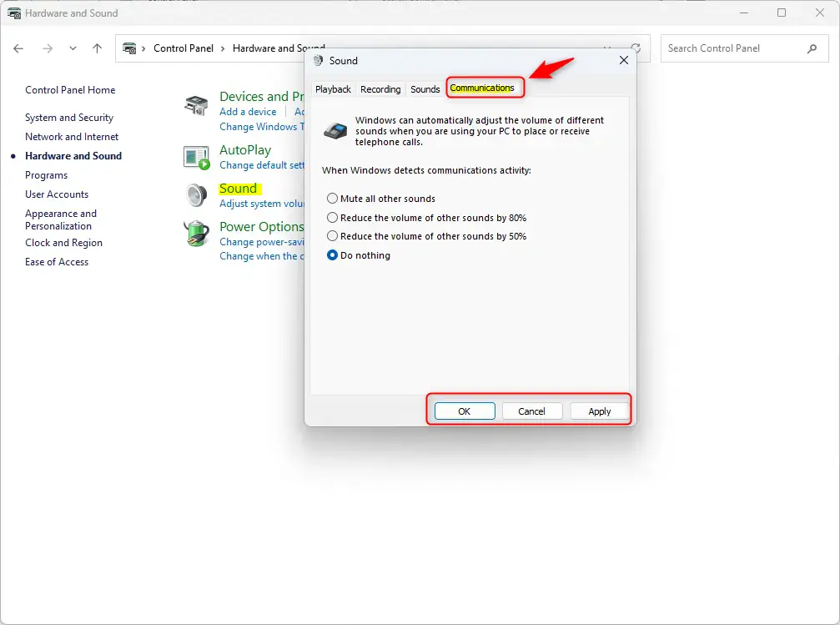
Task: Go back with the back arrow
Action: click(x=18, y=48)
